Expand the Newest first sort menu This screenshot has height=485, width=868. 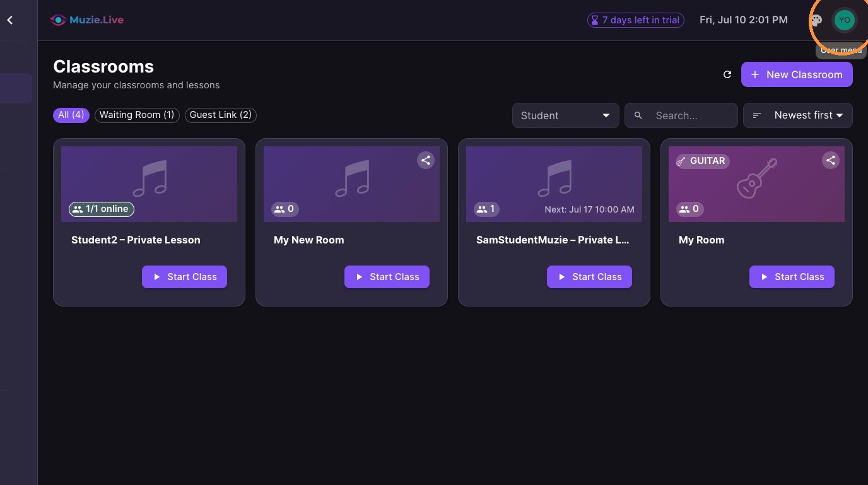click(x=798, y=115)
